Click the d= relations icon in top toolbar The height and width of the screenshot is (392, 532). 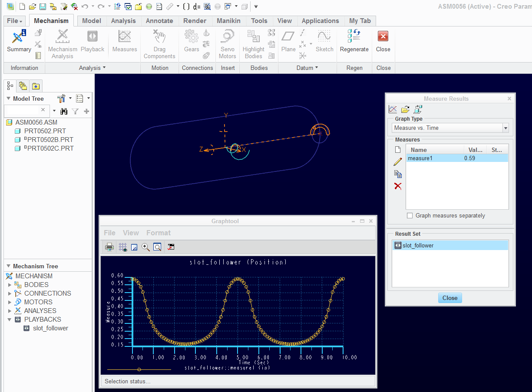pyautogui.click(x=197, y=7)
